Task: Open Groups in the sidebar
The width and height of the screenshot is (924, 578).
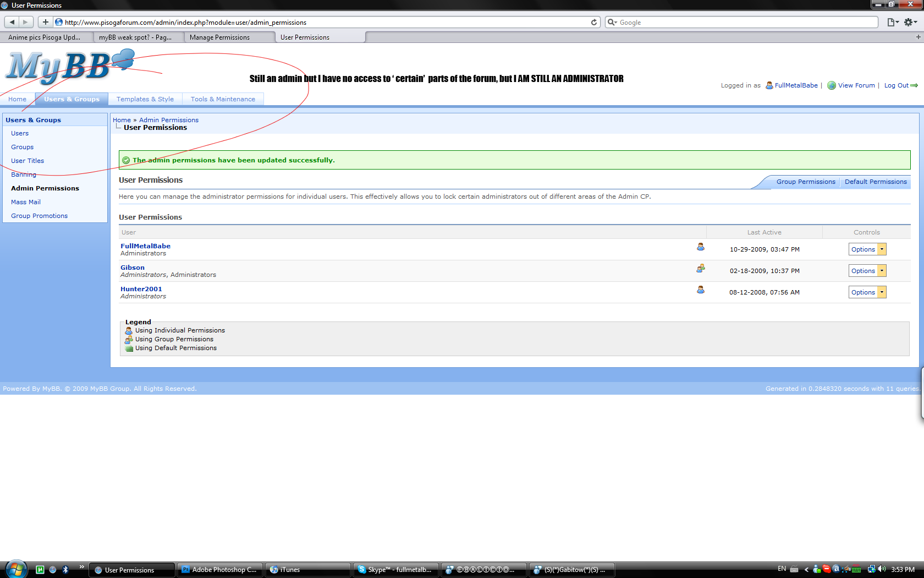Action: (23, 147)
